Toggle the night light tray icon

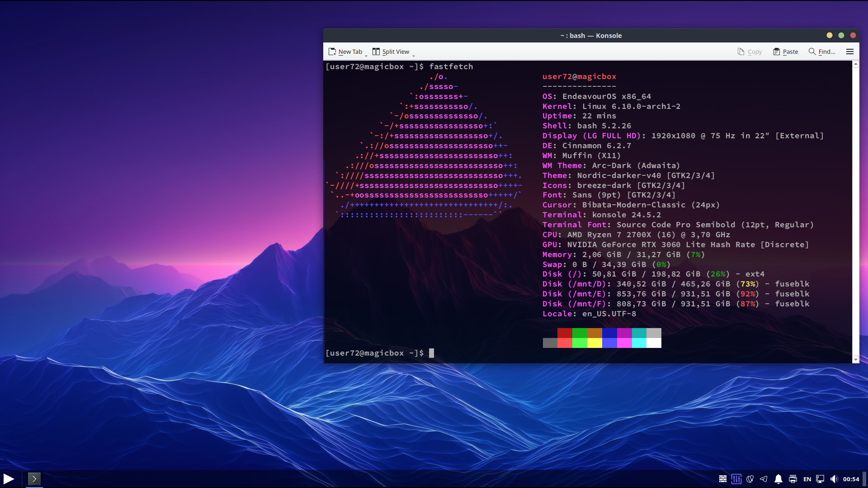pos(750,479)
